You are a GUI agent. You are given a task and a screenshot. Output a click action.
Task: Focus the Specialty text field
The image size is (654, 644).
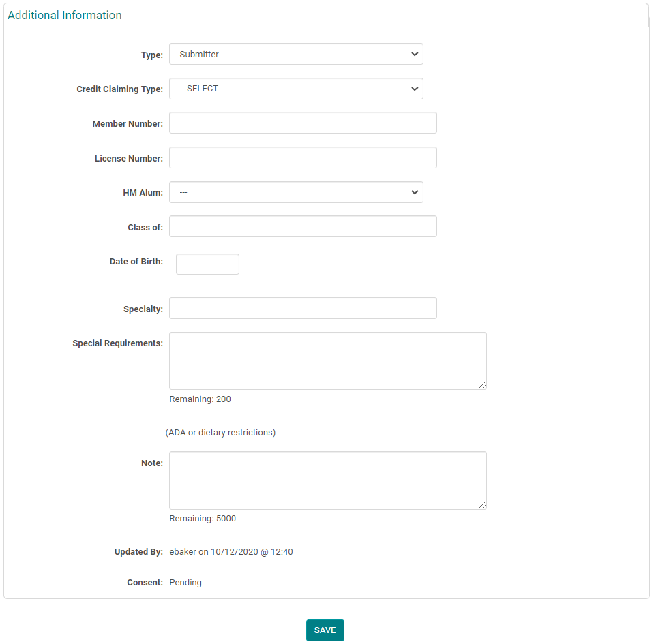tap(303, 308)
